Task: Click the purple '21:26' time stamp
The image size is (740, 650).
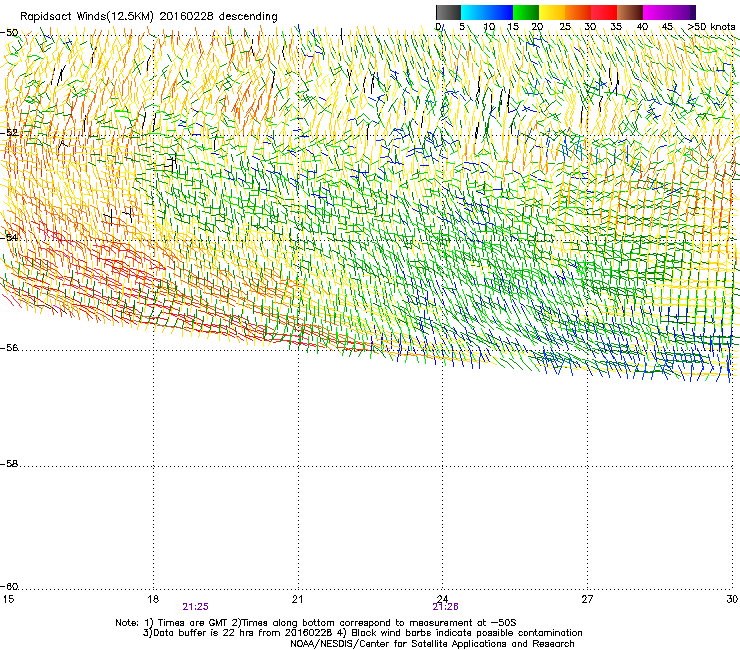Action: pos(446,607)
